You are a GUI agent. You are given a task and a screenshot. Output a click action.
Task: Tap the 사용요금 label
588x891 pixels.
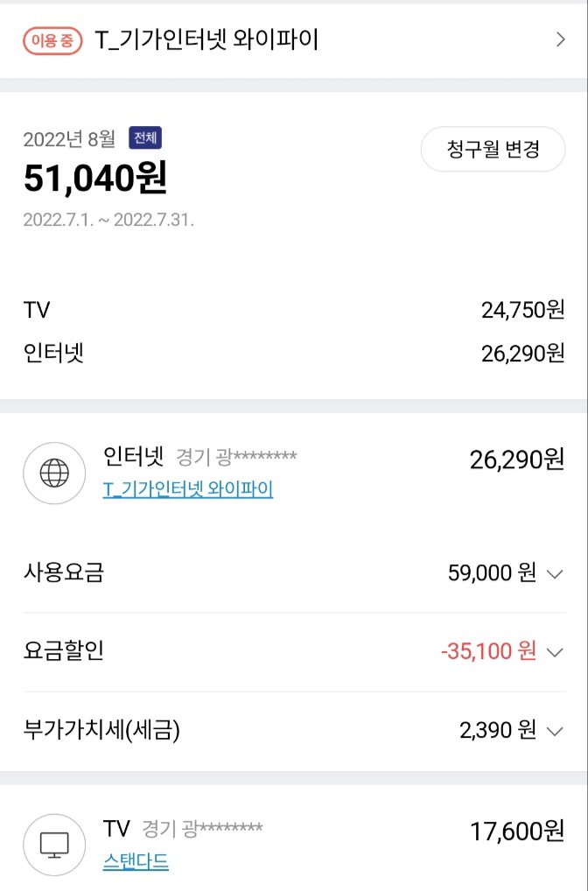[63, 573]
